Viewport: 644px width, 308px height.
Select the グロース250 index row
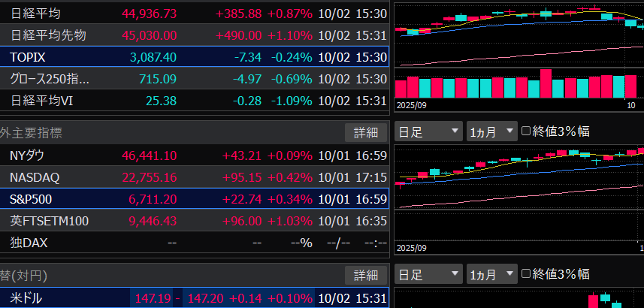coord(194,79)
